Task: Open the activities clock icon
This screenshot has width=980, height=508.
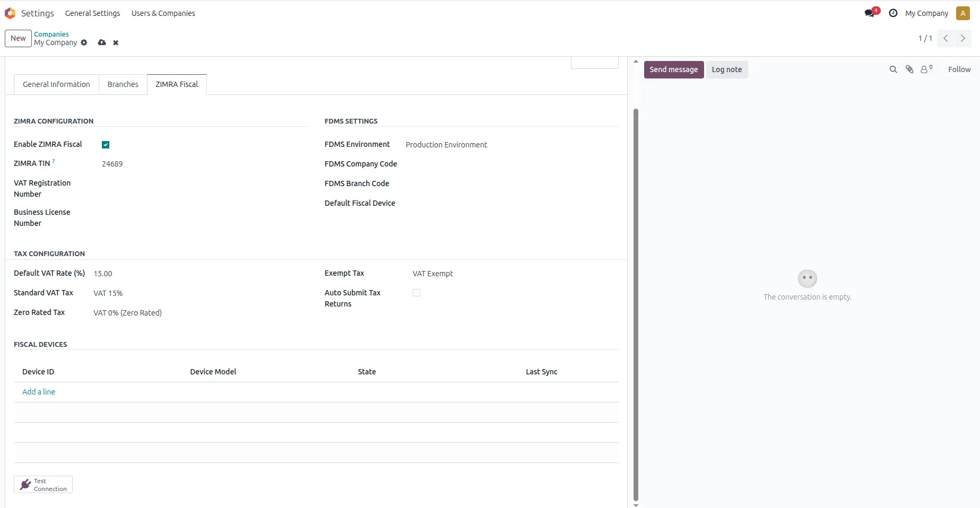Action: click(893, 13)
